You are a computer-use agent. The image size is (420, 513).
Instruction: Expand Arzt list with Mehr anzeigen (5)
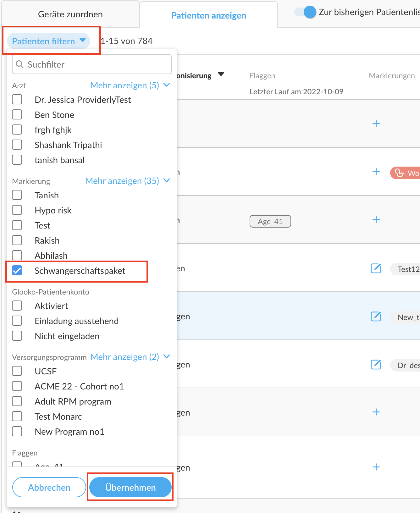(130, 85)
